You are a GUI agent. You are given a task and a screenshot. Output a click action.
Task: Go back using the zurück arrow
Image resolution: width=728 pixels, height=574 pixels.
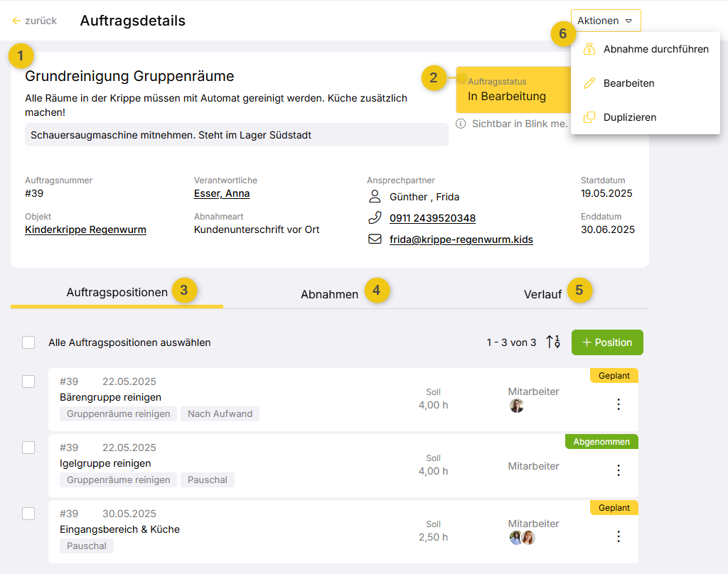pyautogui.click(x=34, y=21)
